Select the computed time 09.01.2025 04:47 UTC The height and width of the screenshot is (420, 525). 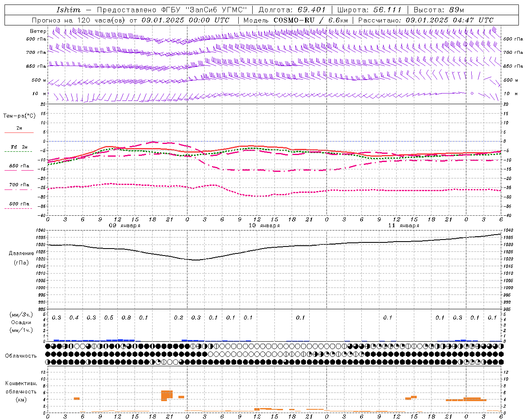pyautogui.click(x=450, y=20)
